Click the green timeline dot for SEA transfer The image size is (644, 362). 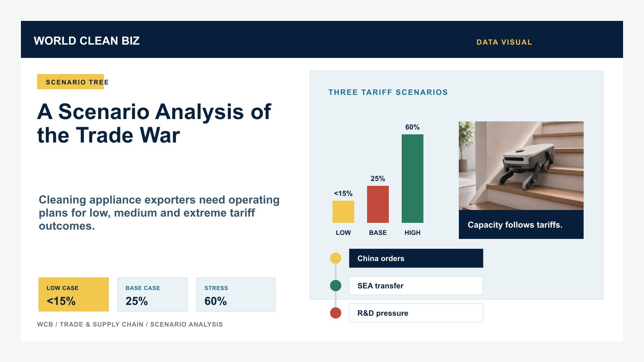tap(336, 286)
